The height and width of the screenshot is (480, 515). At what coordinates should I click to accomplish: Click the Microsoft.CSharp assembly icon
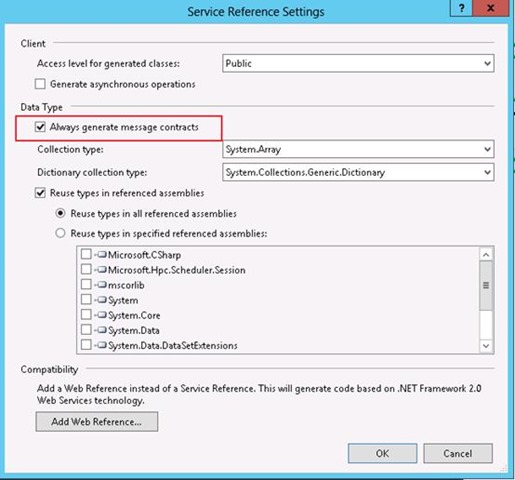pos(102,255)
